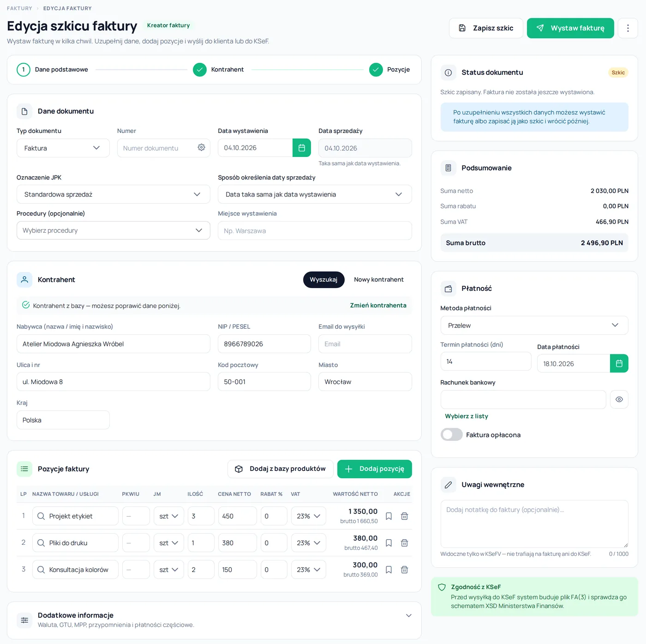The height and width of the screenshot is (644, 646).
Task: Click the Zmień kontrahenta link
Action: tap(378, 305)
